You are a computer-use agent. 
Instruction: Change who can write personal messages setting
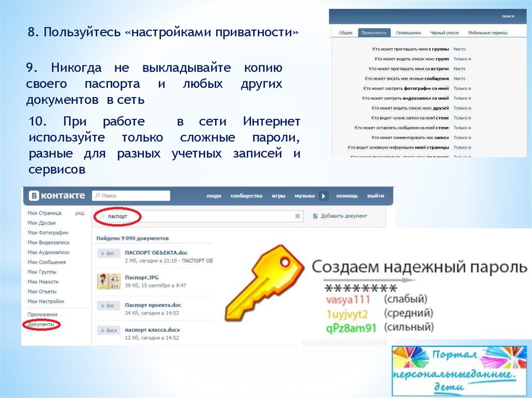click(x=459, y=78)
